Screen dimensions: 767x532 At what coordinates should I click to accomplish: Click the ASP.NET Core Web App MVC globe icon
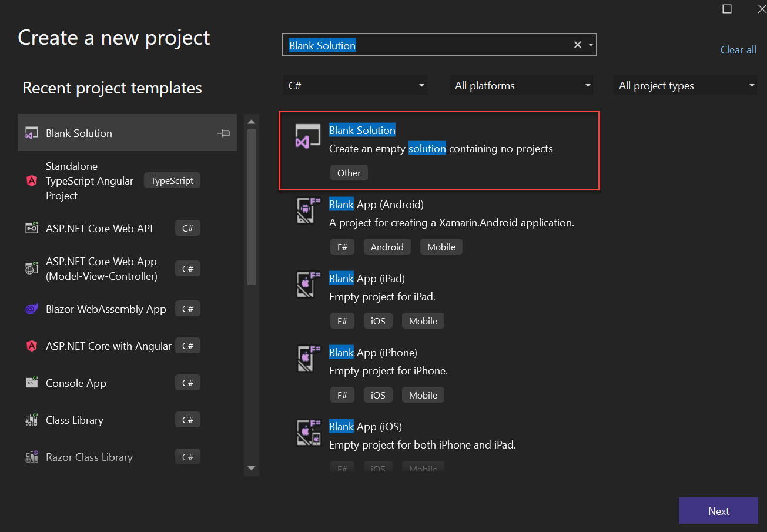32,269
